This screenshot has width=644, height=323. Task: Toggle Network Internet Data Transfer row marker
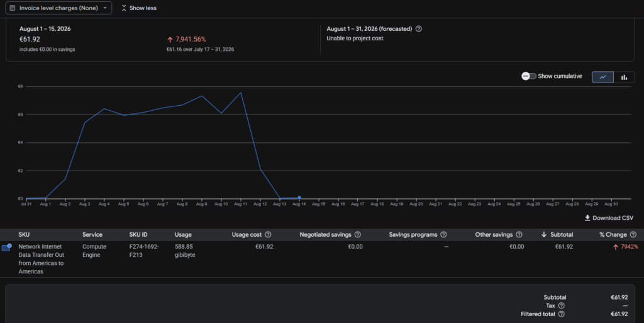pyautogui.click(x=6, y=247)
